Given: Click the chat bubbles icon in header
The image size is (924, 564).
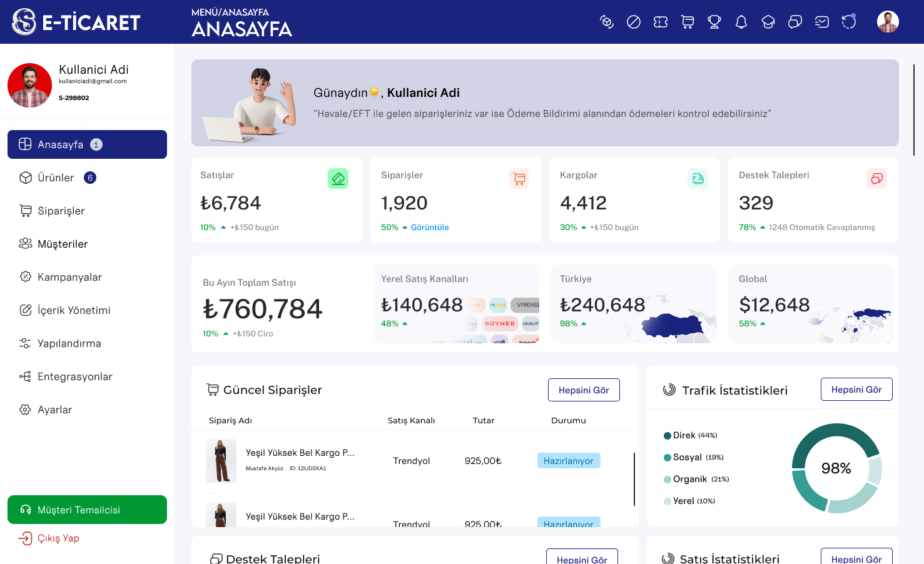Looking at the screenshot, I should coord(795,23).
